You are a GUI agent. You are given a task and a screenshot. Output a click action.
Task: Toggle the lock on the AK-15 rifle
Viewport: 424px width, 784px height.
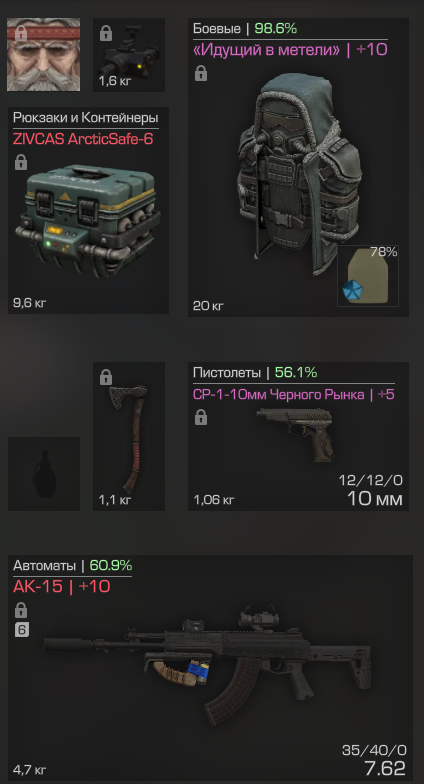coord(21,610)
